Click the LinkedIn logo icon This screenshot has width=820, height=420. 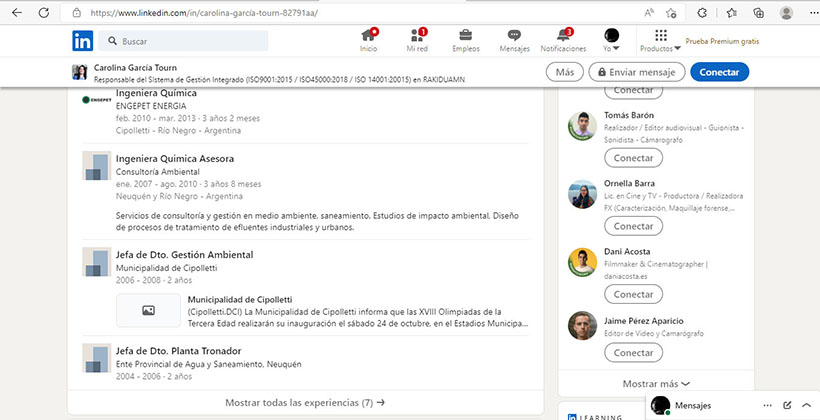(x=82, y=41)
